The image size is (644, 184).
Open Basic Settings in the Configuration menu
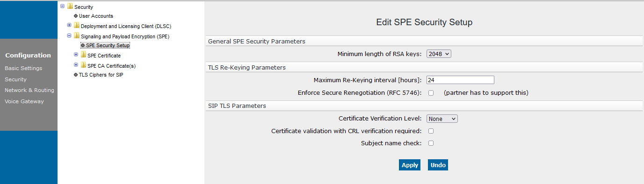[23, 68]
